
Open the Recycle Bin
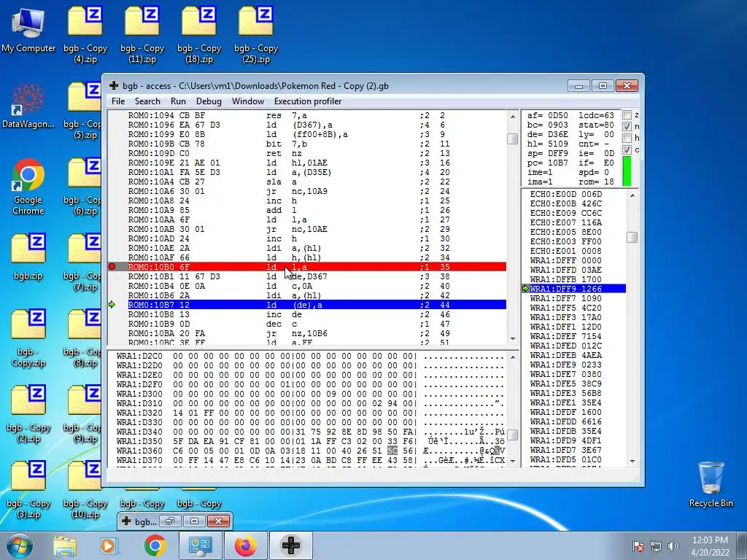[711, 484]
